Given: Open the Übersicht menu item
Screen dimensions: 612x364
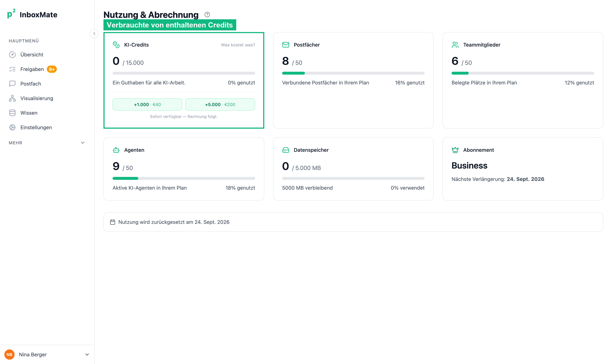Looking at the screenshot, I should (x=47, y=55).
